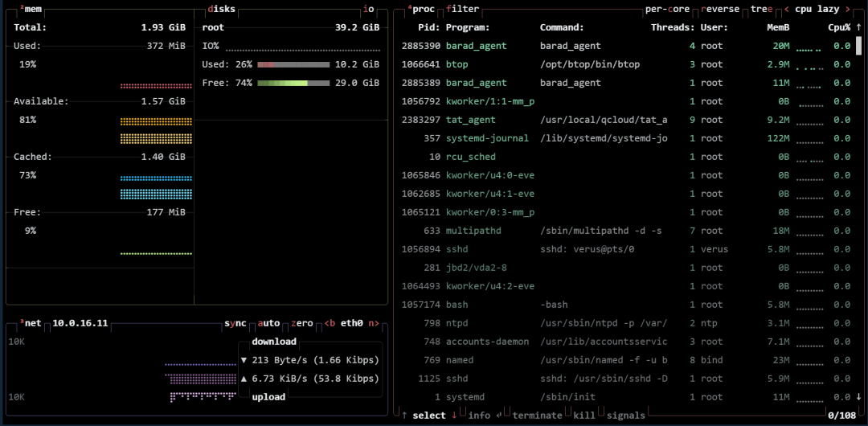Switch to next network interface with n
This screenshot has width=868, height=426.
(x=372, y=323)
